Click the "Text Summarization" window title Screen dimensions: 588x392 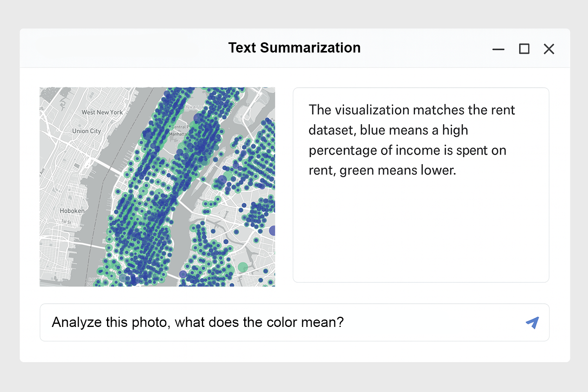tap(294, 48)
